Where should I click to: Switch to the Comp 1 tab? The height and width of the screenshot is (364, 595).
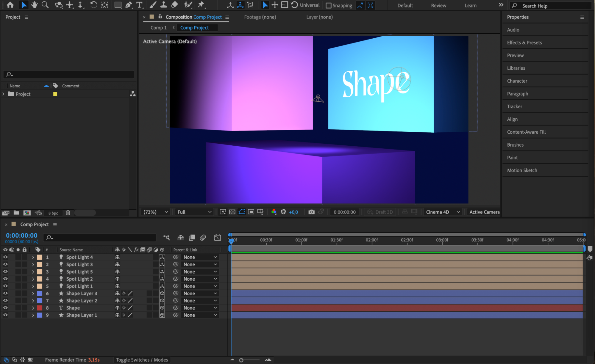(x=158, y=28)
